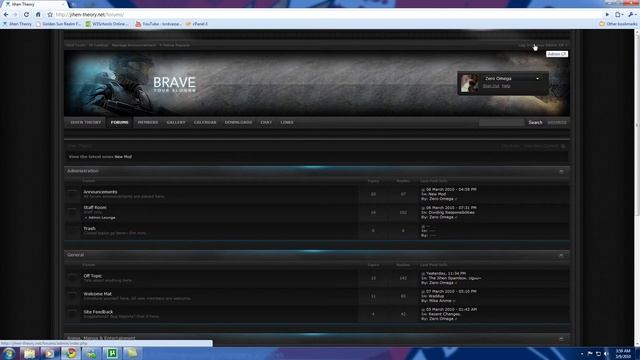This screenshot has height=360, width=640.
Task: Open the Golden Sun Realm bookmark
Action: [x=58, y=24]
